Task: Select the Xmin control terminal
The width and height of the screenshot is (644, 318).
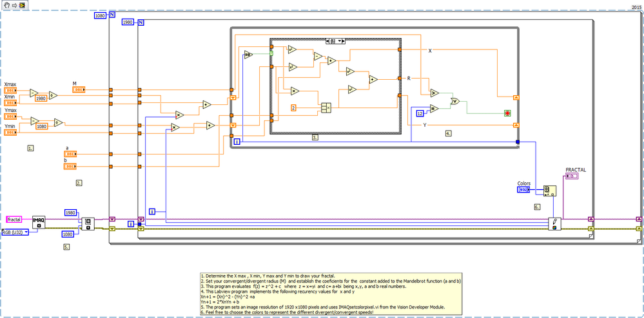Action: coord(10,102)
